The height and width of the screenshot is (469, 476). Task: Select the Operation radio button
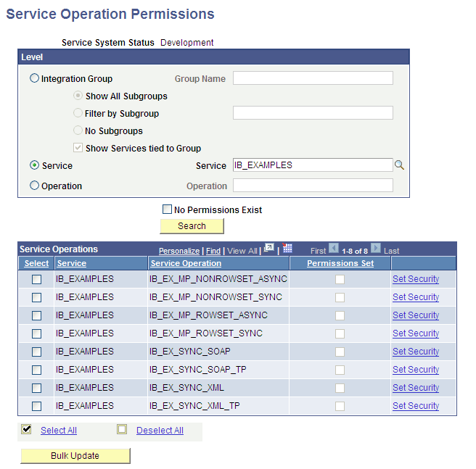tap(34, 186)
